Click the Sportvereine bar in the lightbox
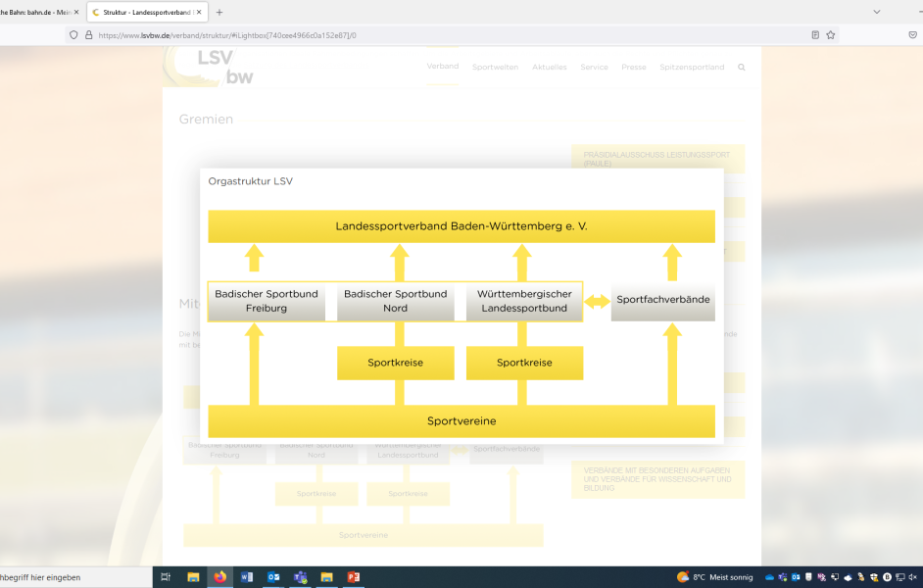Screen dimensions: 923x588 tap(461, 420)
